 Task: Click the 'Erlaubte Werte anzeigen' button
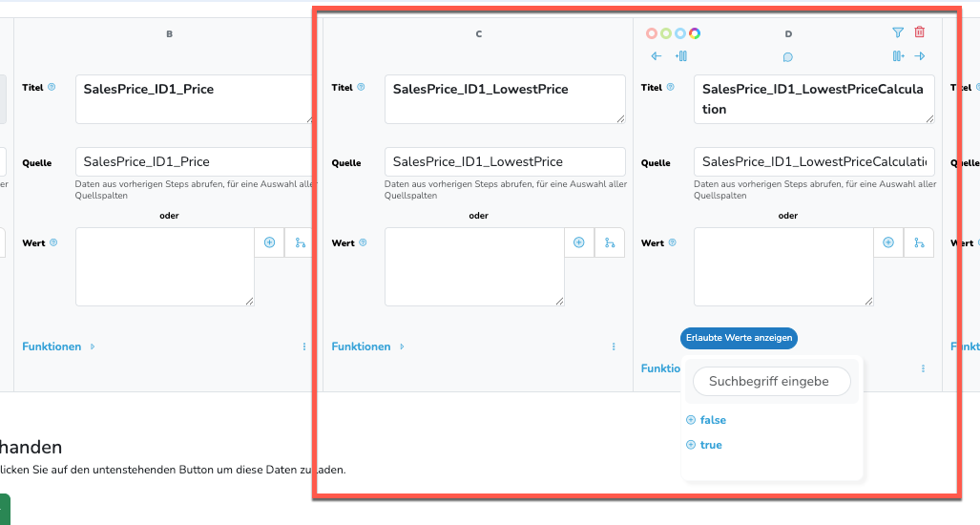(738, 338)
